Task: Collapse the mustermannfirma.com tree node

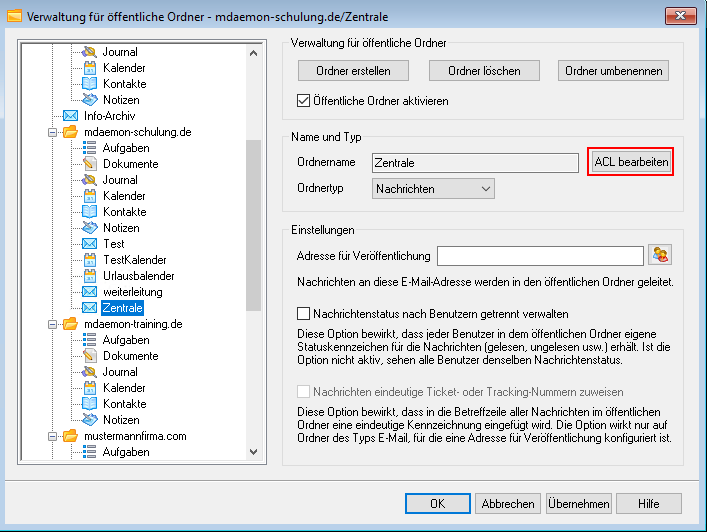Action: 52,436
